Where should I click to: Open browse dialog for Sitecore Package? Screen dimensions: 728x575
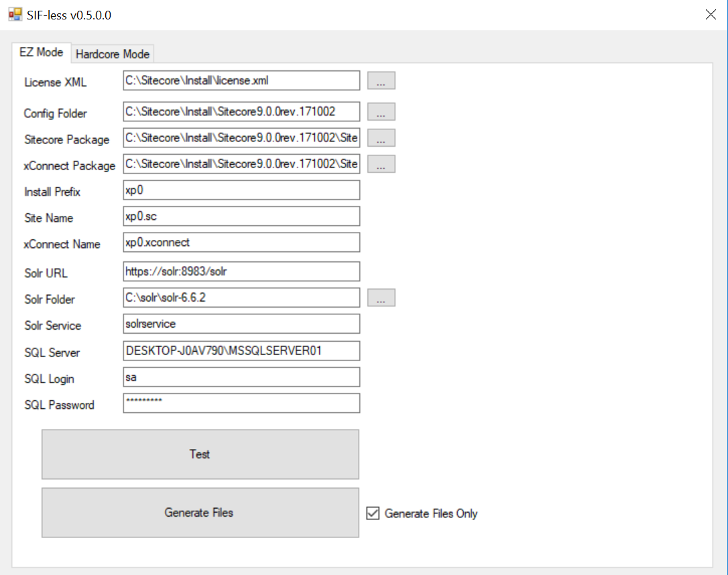[x=381, y=138]
